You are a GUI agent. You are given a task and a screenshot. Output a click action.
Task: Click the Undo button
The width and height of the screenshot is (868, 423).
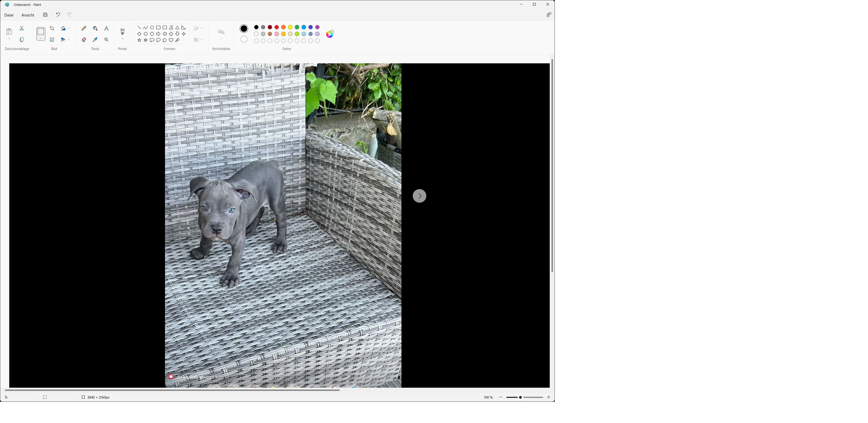[x=58, y=14]
